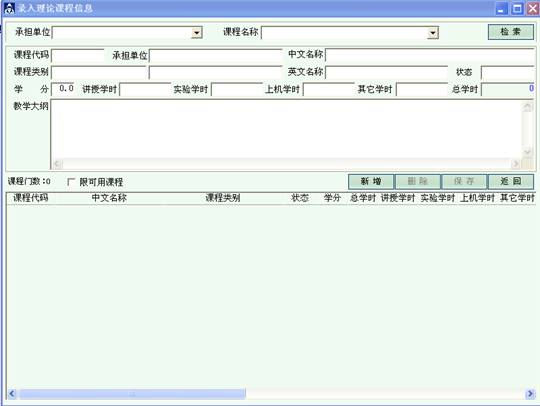The image size is (540, 406).
Task: Click the 课程类别 column header
Action: click(x=222, y=198)
